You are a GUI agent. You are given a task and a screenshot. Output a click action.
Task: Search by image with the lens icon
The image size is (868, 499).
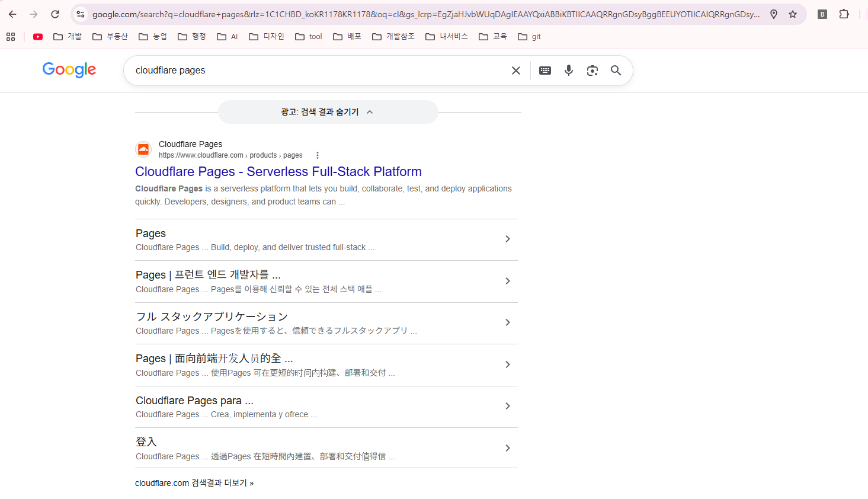point(592,71)
